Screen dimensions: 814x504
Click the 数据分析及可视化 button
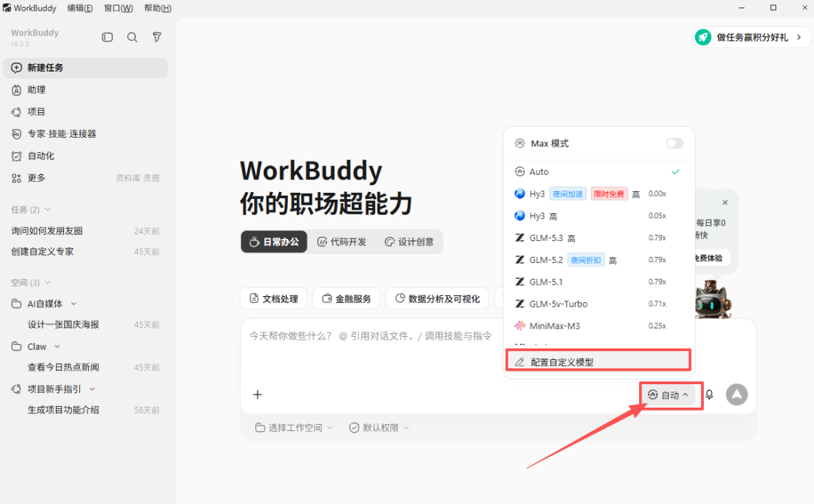pyautogui.click(x=437, y=298)
